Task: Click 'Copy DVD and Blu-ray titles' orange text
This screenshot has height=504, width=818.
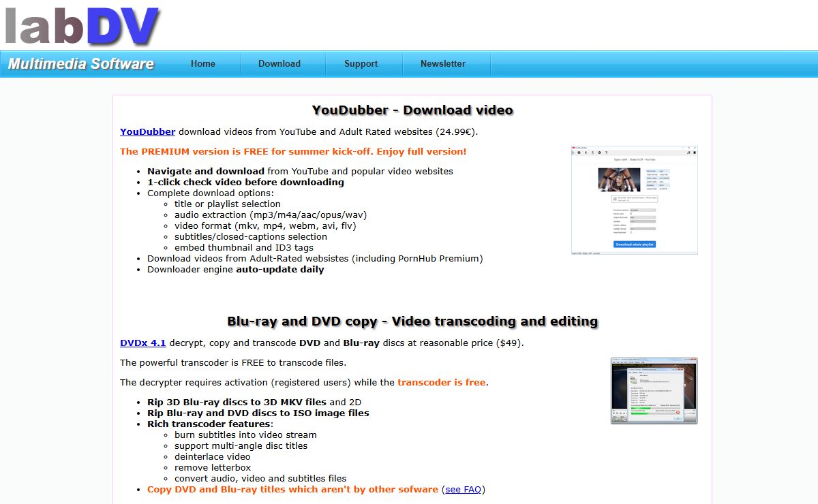Action: coord(292,489)
